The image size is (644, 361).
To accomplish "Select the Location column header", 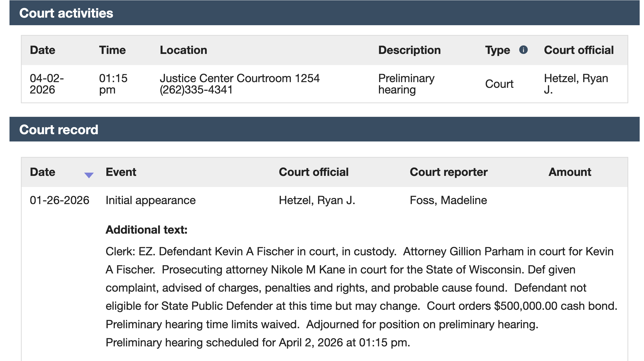I will pyautogui.click(x=183, y=50).
